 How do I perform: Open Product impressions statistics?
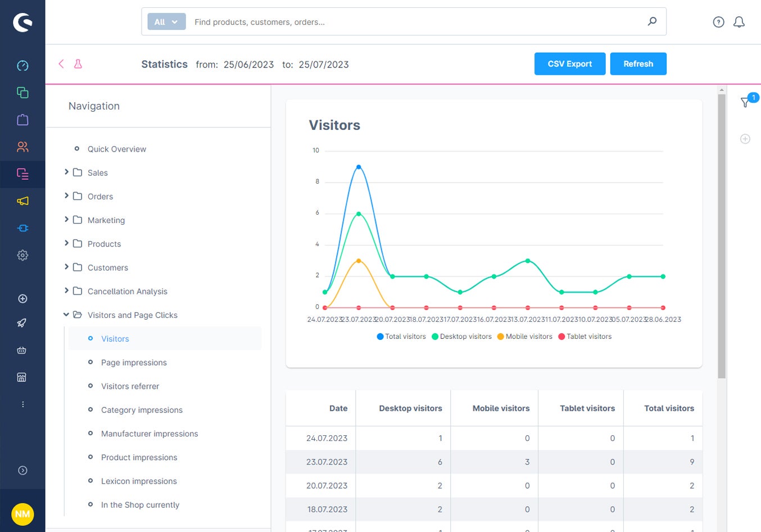point(139,457)
